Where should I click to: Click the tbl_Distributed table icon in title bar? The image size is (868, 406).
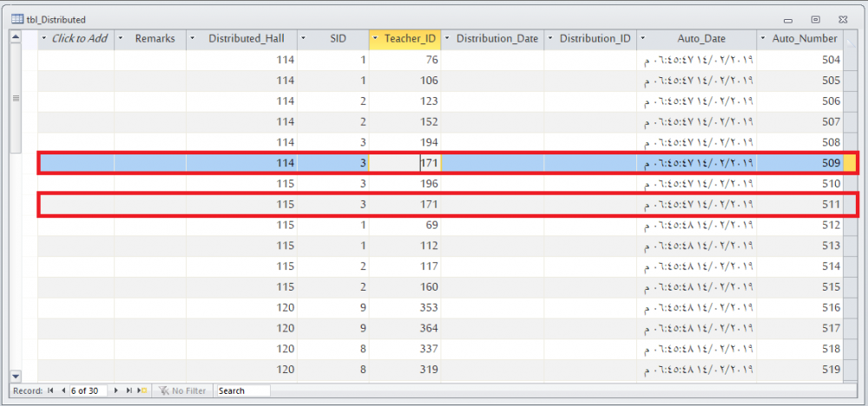(x=16, y=19)
